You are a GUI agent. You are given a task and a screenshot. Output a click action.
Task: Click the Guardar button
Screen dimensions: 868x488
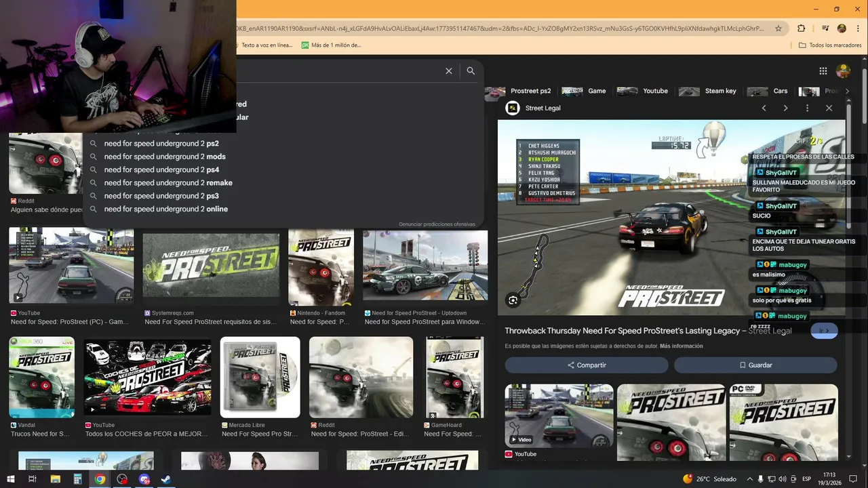click(755, 365)
